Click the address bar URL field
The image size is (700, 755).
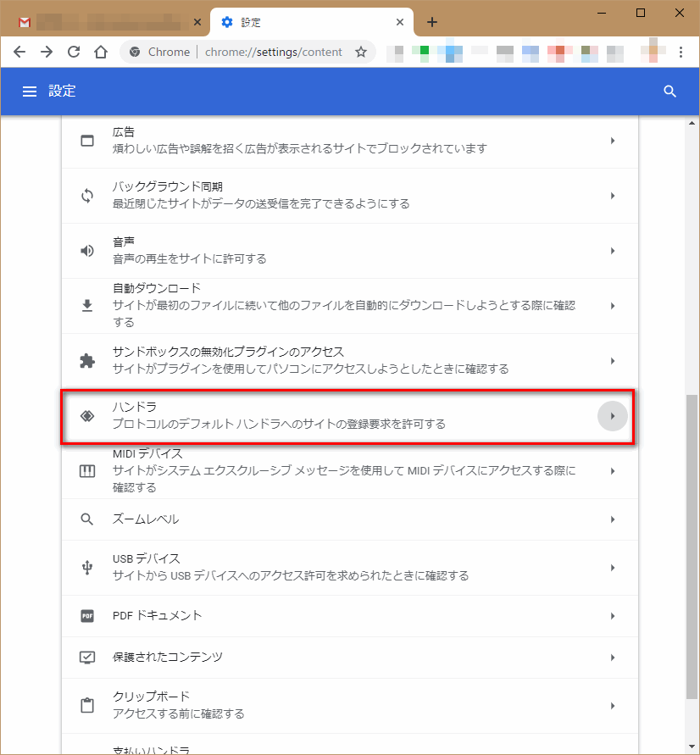click(x=273, y=52)
